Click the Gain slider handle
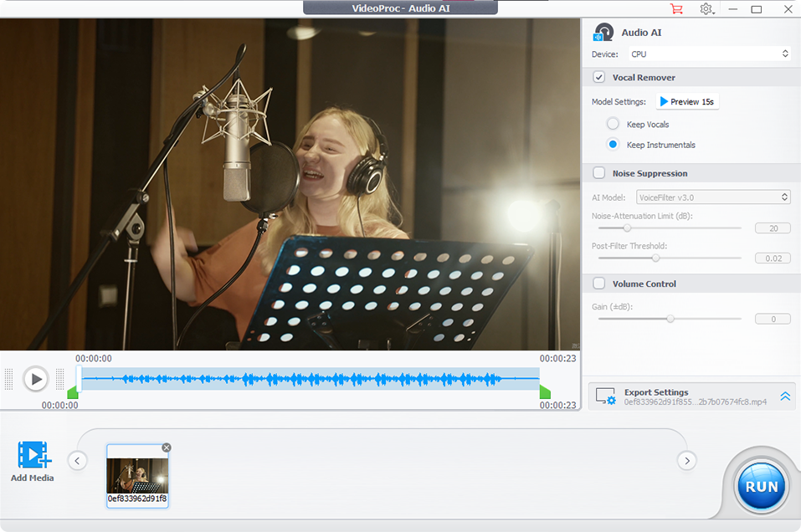The width and height of the screenshot is (801, 532). (670, 319)
